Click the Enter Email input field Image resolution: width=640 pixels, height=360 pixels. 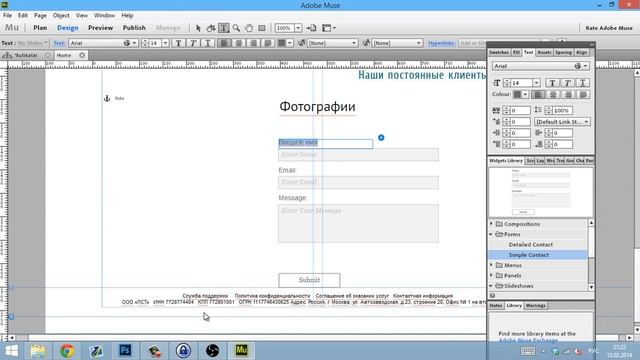(x=358, y=182)
